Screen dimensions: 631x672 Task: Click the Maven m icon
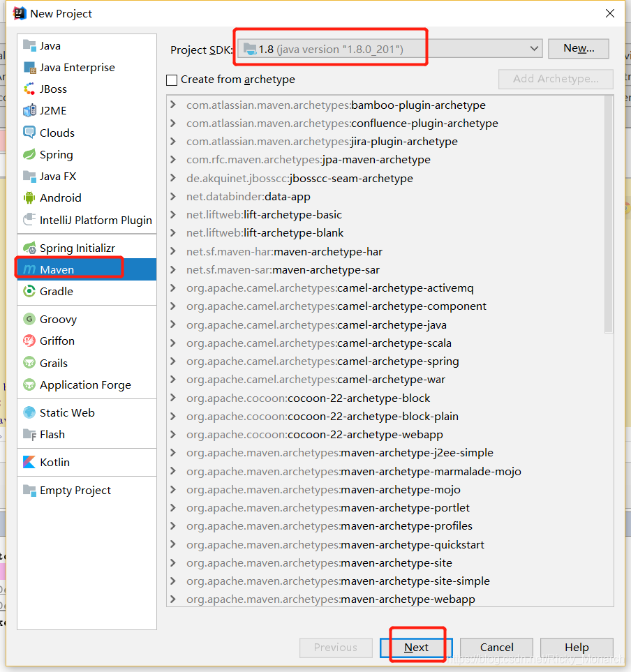pos(29,269)
